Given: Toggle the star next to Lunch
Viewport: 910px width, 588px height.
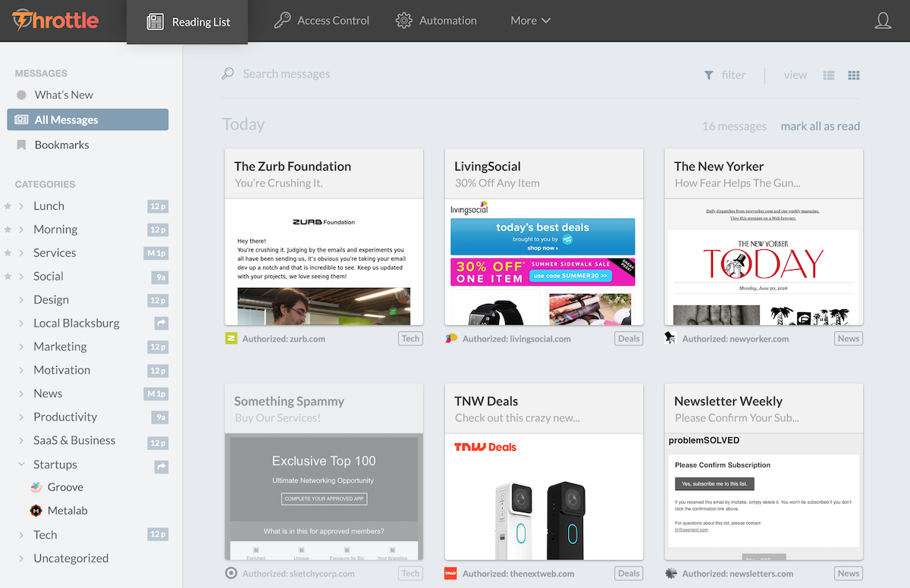Looking at the screenshot, I should [8, 206].
